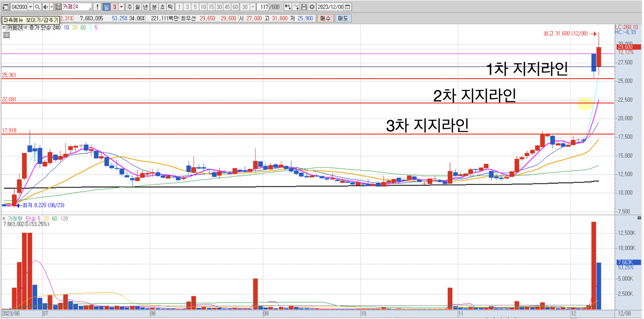The image size is (644, 319).
Task: Click the exclamation mark info button
Action: [x=97, y=7]
